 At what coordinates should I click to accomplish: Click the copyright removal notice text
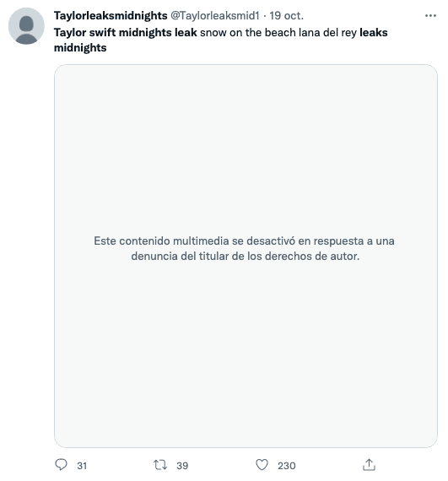pyautogui.click(x=245, y=248)
